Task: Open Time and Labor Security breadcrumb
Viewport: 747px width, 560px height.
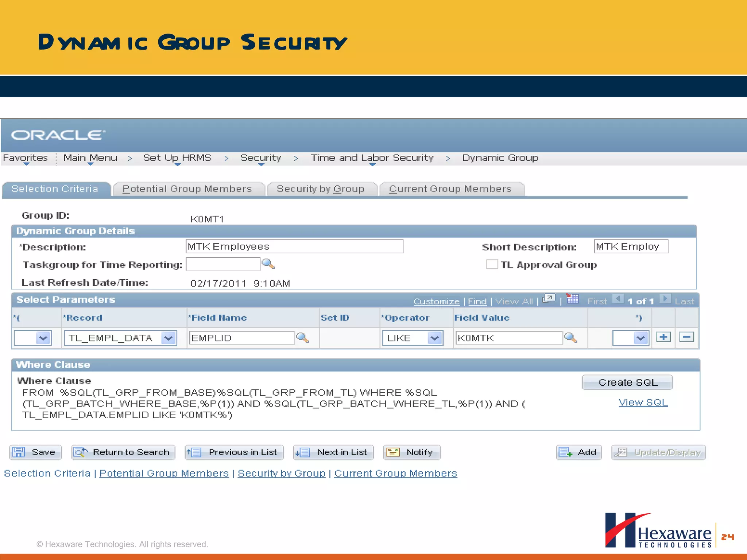Action: click(x=372, y=158)
